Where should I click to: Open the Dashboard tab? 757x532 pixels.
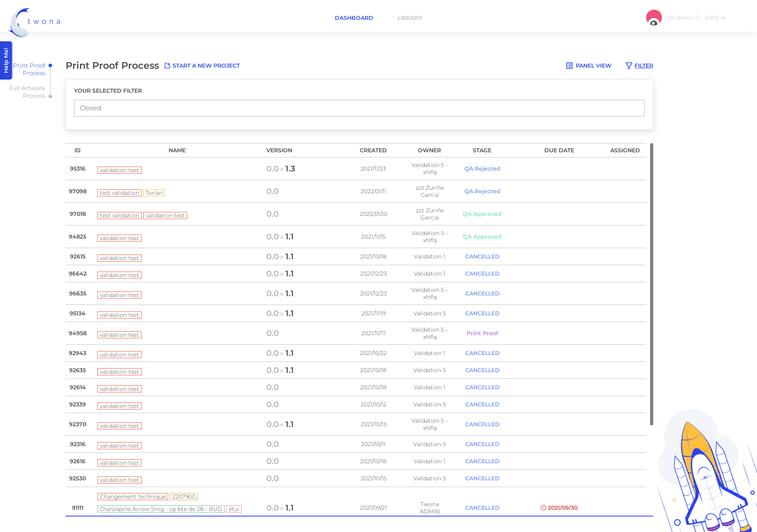coord(354,18)
